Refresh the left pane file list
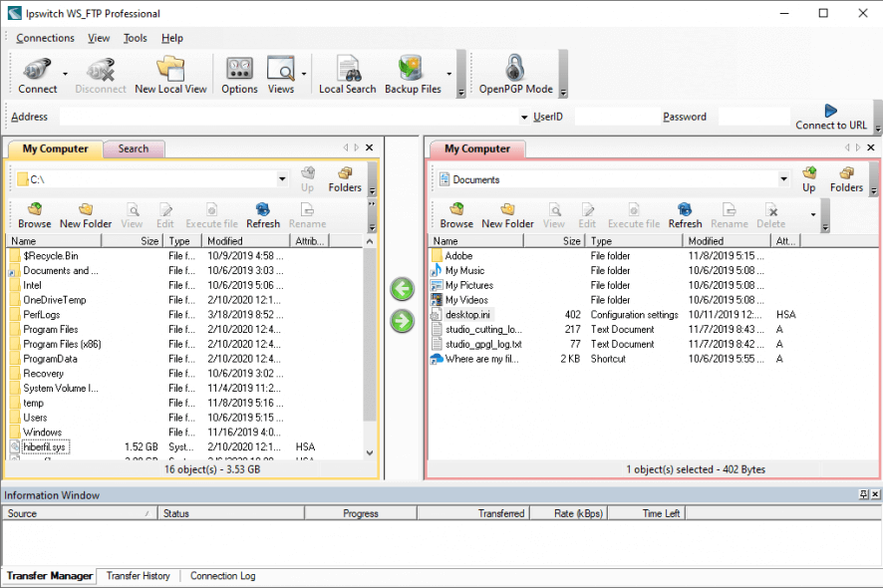This screenshot has width=883, height=588. click(263, 215)
